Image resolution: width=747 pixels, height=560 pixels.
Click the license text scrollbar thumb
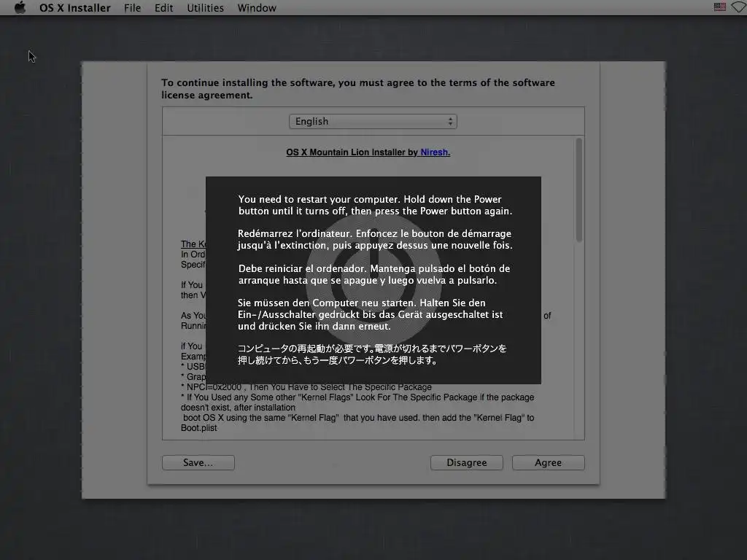point(578,190)
